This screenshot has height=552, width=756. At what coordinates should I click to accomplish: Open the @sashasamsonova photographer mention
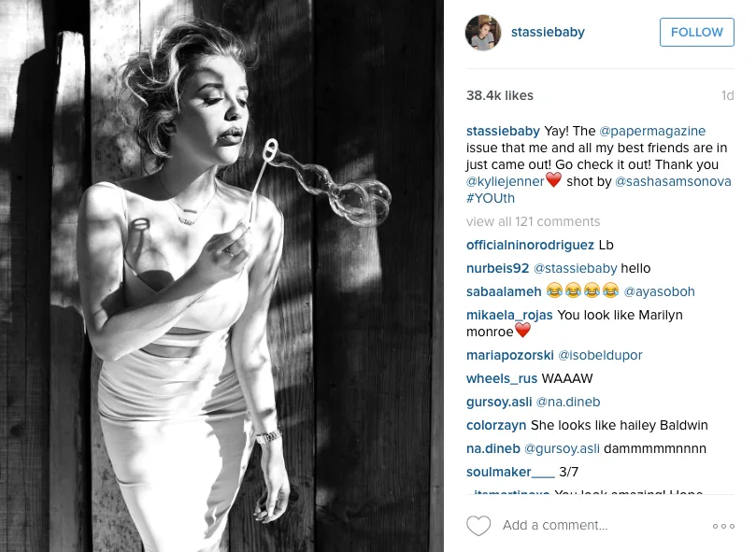pos(673,181)
